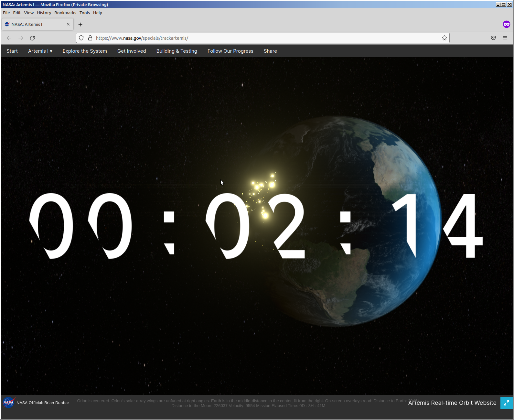Click the private browsing mask icon

coord(507,24)
